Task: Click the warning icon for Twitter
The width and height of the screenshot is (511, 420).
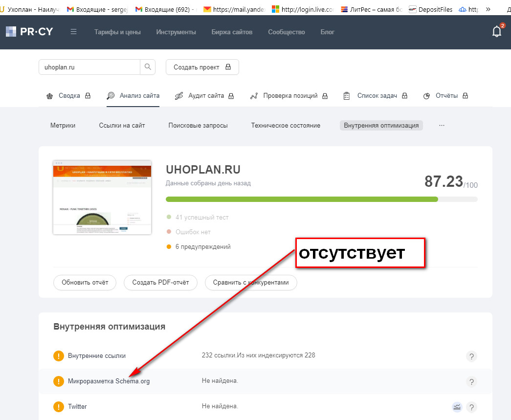Action: tap(59, 407)
